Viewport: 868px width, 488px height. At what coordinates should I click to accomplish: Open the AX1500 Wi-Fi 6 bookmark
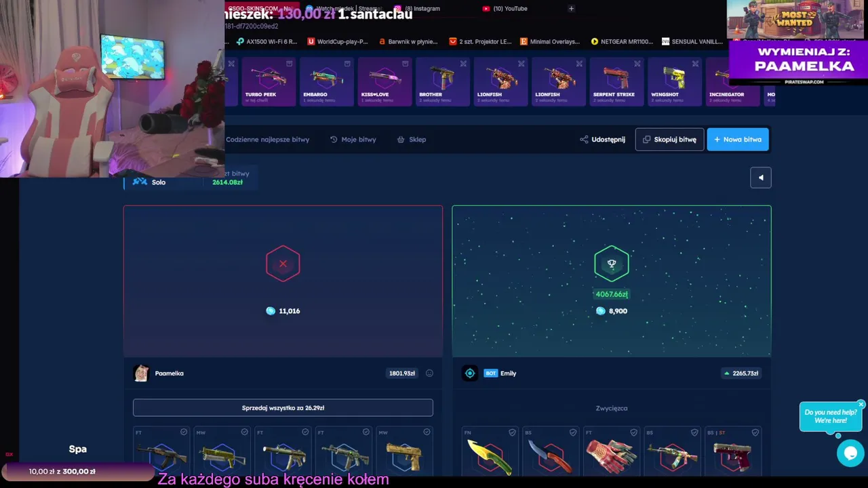[x=267, y=41]
